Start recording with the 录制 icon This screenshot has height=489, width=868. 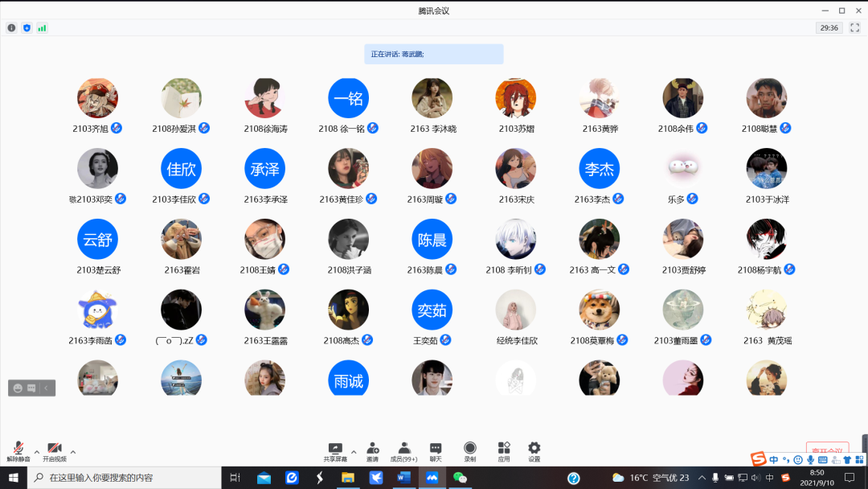470,449
